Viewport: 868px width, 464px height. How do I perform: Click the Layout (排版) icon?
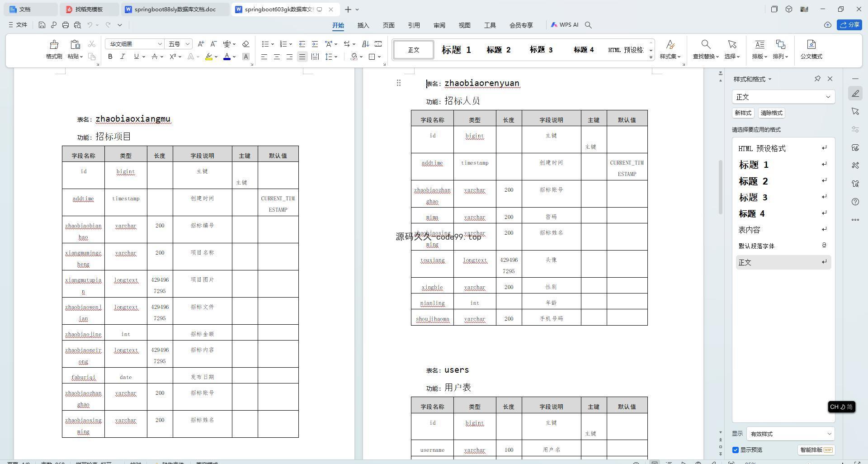coord(759,44)
